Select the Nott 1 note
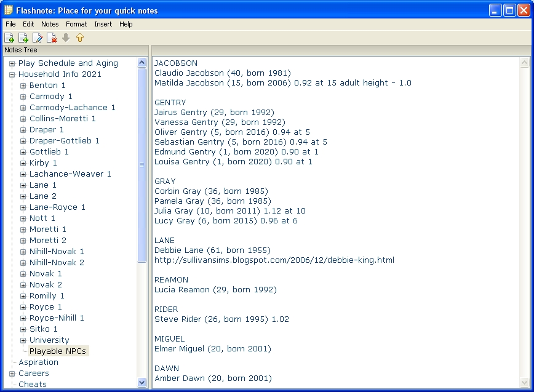This screenshot has height=392, width=534. 42,218
